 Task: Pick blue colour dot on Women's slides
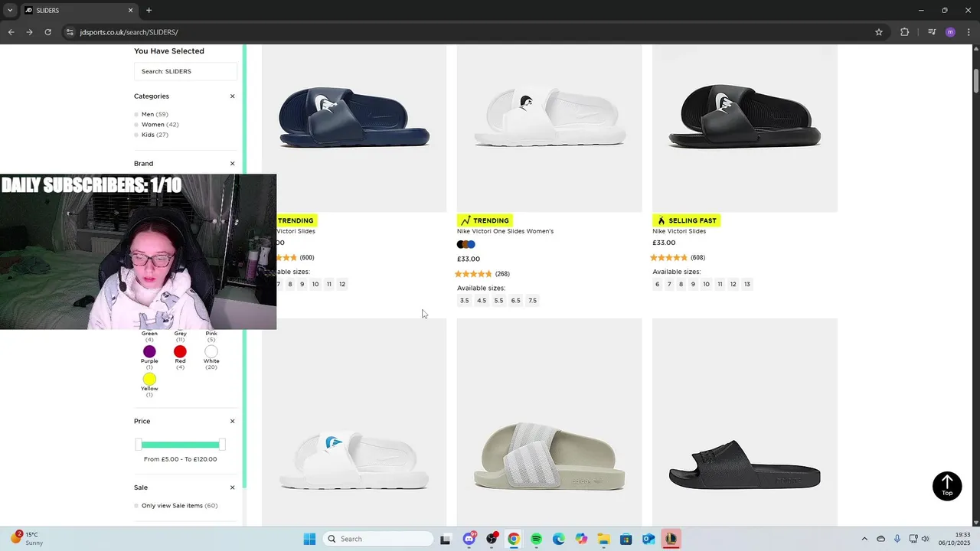(x=472, y=245)
